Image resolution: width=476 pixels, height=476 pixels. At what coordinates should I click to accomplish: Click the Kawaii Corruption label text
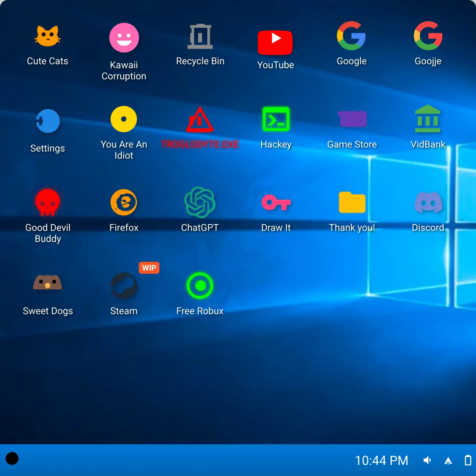(124, 71)
